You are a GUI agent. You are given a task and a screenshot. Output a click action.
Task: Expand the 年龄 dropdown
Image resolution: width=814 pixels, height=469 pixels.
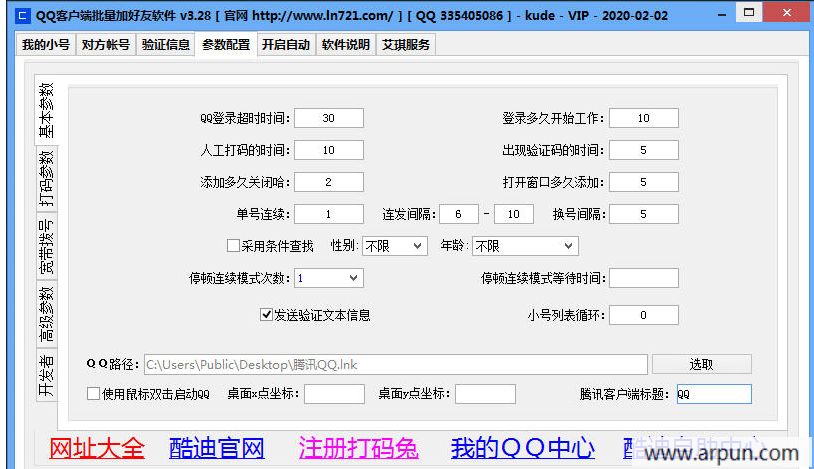click(x=525, y=246)
